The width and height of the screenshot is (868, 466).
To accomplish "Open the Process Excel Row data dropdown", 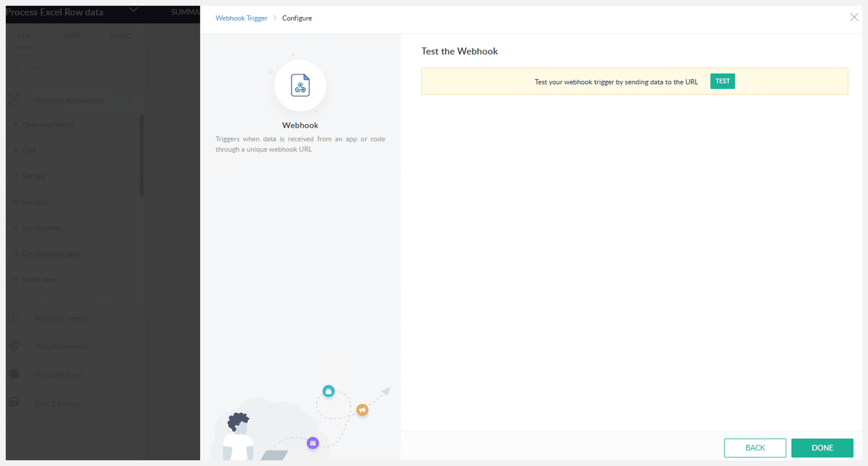I will coord(133,10).
